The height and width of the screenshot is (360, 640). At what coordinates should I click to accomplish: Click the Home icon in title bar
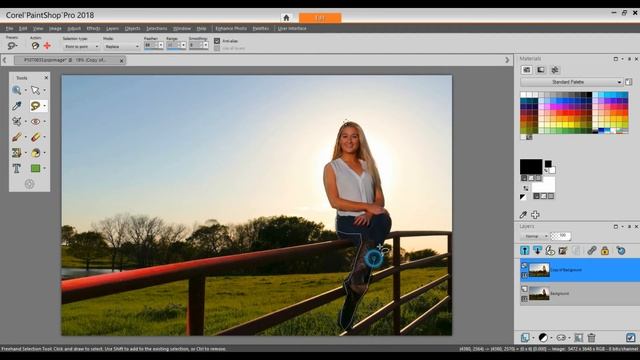click(286, 18)
